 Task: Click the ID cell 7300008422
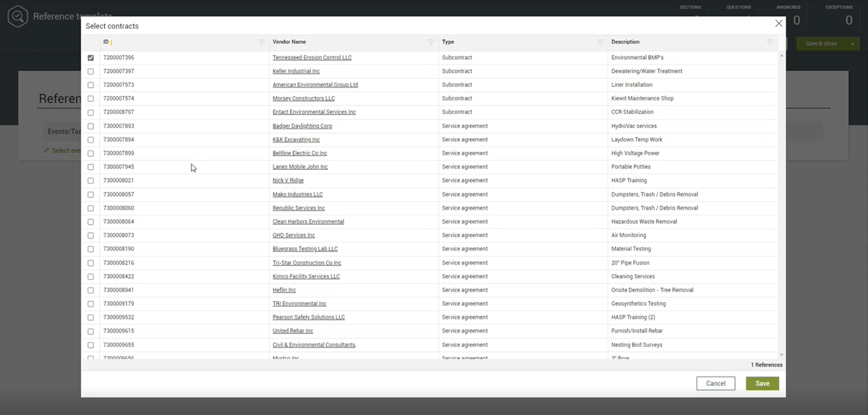pos(184,277)
